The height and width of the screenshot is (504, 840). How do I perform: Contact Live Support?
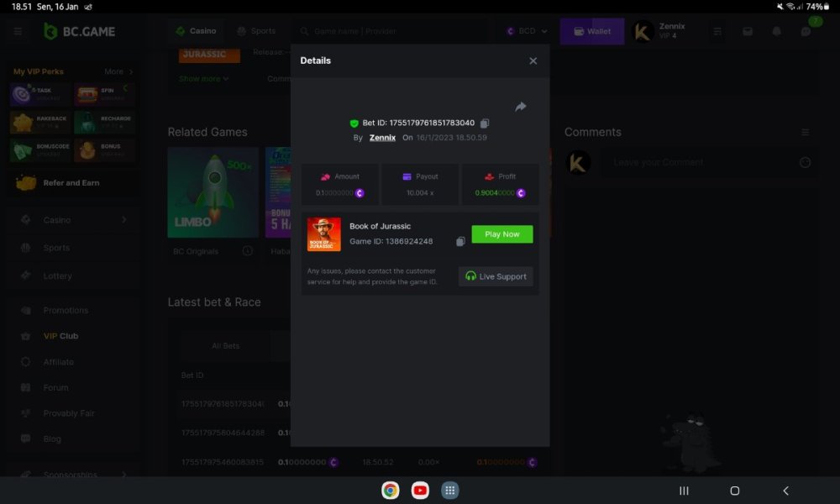[x=496, y=276]
